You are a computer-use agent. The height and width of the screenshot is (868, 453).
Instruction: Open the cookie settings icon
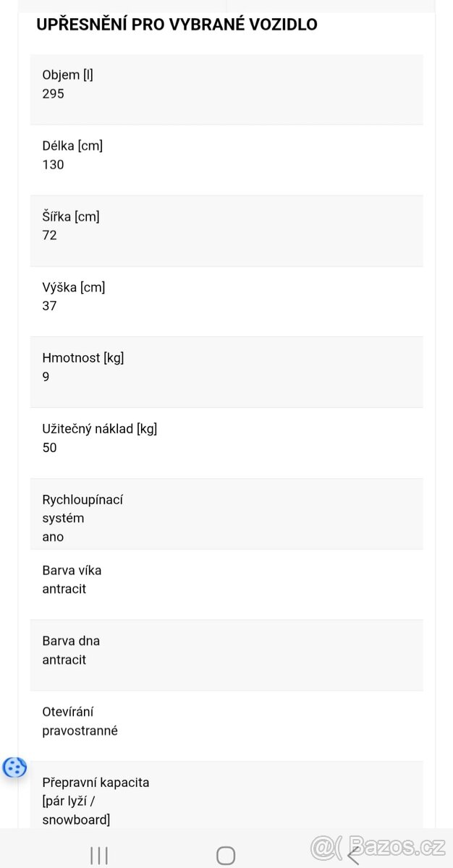tap(15, 767)
